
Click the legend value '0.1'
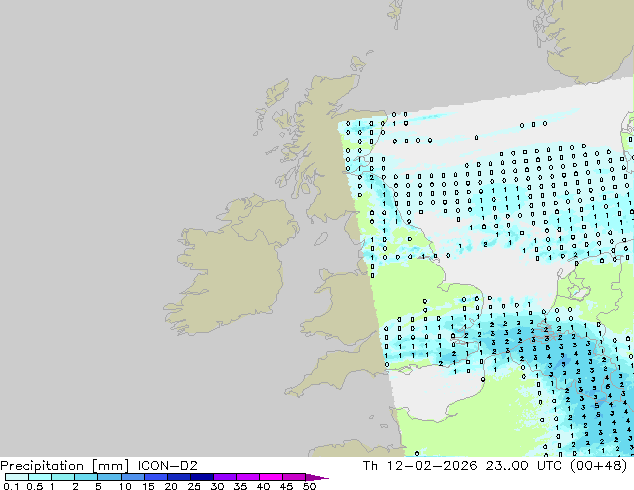click(11, 486)
